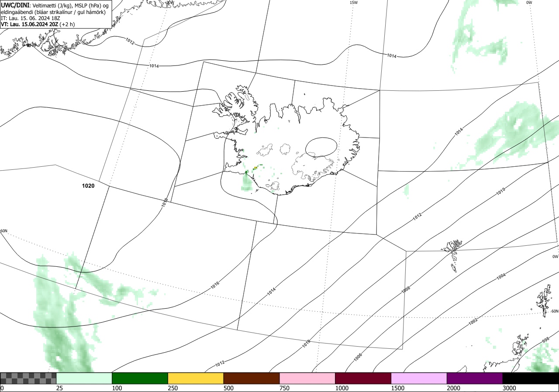The width and height of the screenshot is (559, 392).
Task: Select the brown 500–750 legend swatch
Action: click(x=251, y=378)
